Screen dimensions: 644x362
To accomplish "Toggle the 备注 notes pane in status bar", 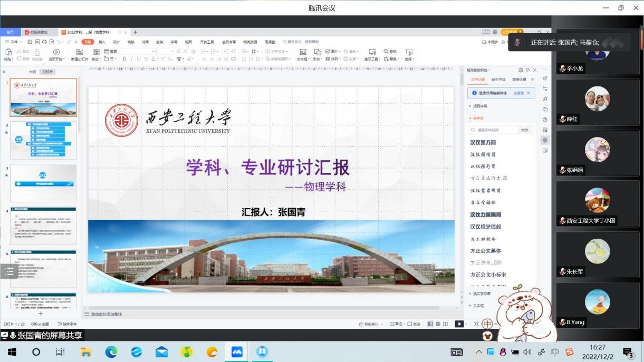I will pyautogui.click(x=396, y=324).
